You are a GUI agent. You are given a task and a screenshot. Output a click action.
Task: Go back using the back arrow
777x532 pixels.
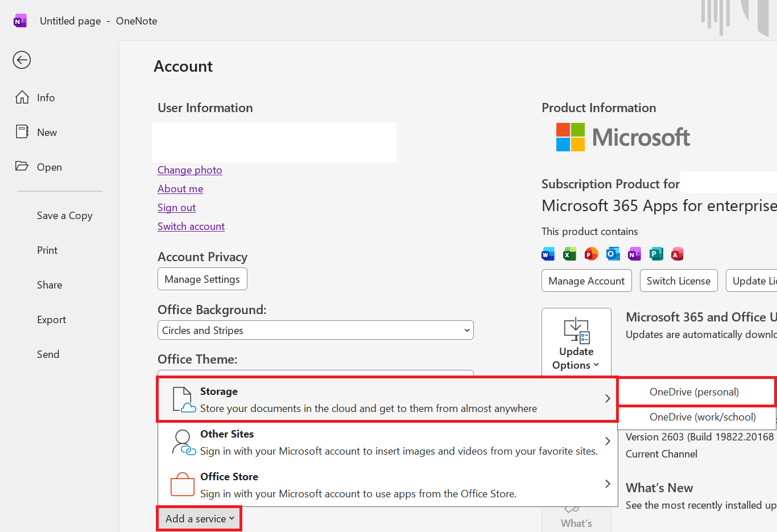[22, 60]
